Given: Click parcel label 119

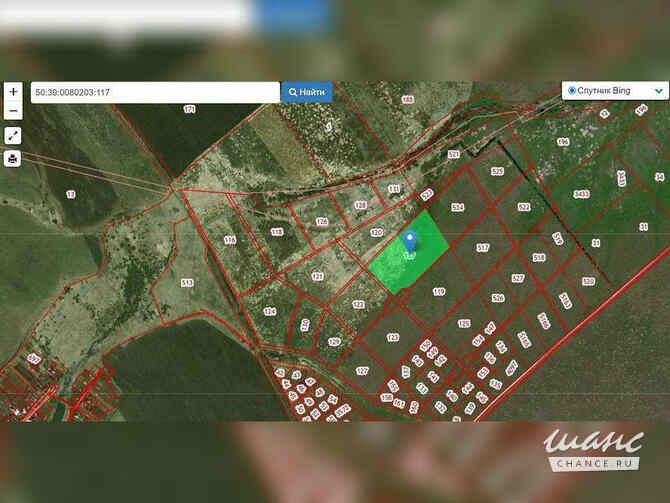Looking at the screenshot, I should click(439, 292).
